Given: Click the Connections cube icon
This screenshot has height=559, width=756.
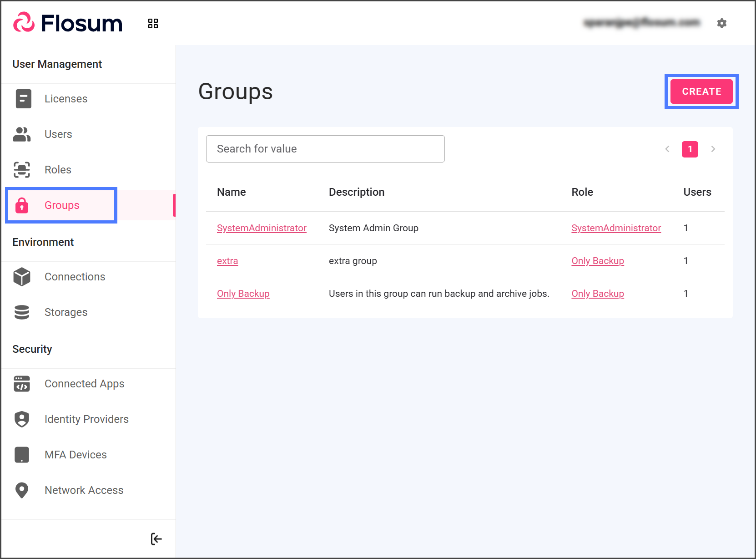Looking at the screenshot, I should coord(22,277).
